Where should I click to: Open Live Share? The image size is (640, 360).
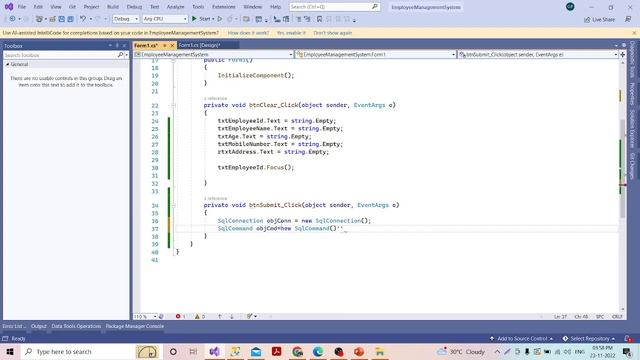tap(600, 19)
